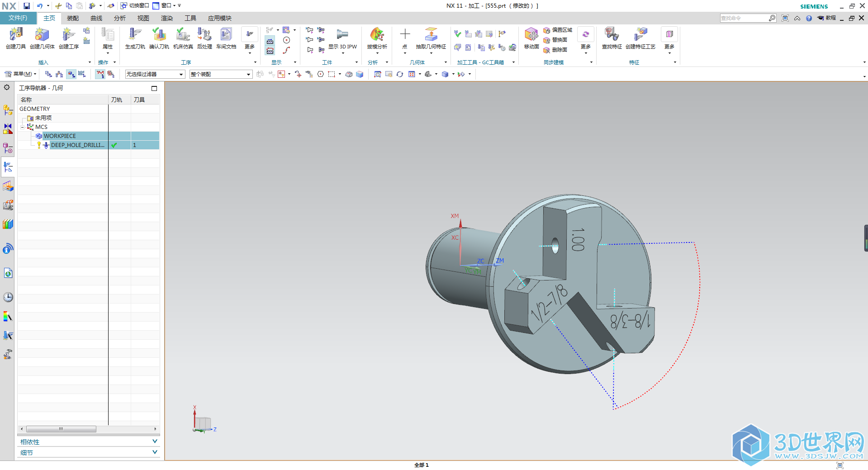Screen dimensions: 868x470
Task: Expand the 相依性 (Dependencies) section
Action: click(89, 442)
